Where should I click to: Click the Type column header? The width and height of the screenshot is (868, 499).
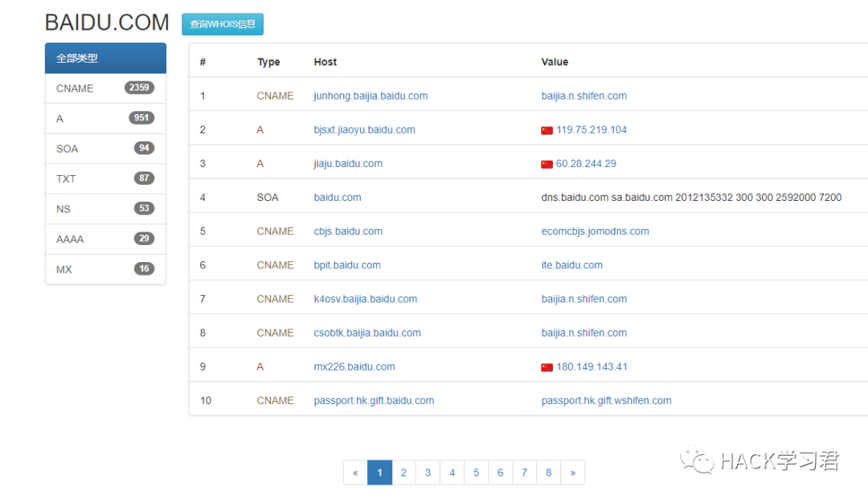(268, 62)
